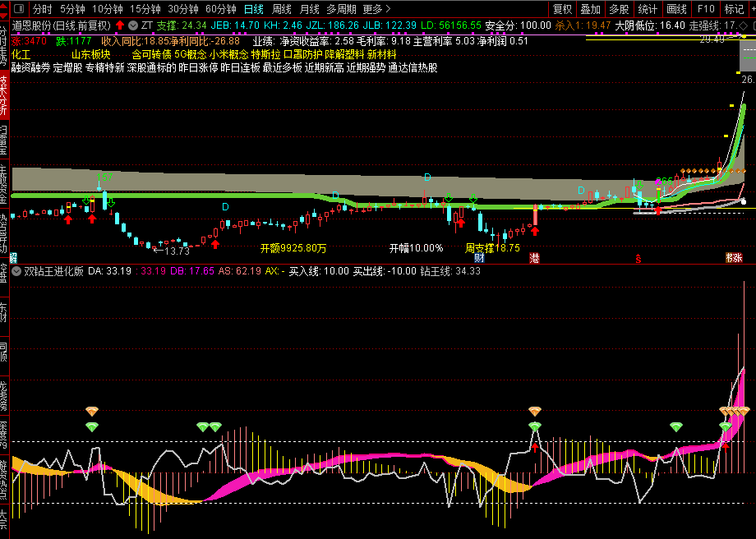Click the 山东板块 region label

[x=90, y=54]
